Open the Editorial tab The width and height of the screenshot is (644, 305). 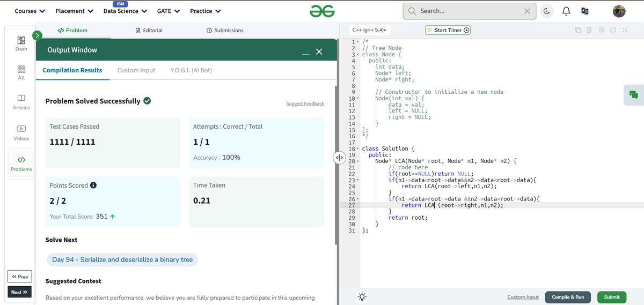pos(149,31)
